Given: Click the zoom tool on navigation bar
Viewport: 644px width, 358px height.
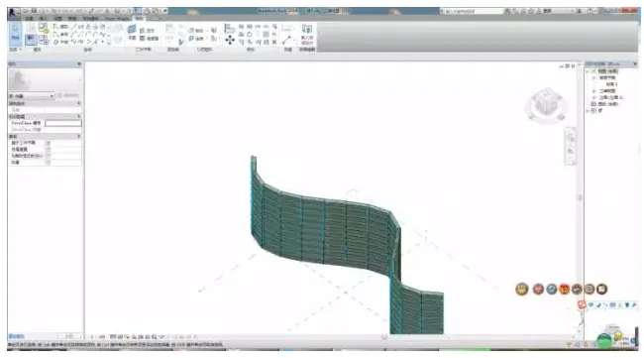Looking at the screenshot, I should pyautogui.click(x=570, y=152).
